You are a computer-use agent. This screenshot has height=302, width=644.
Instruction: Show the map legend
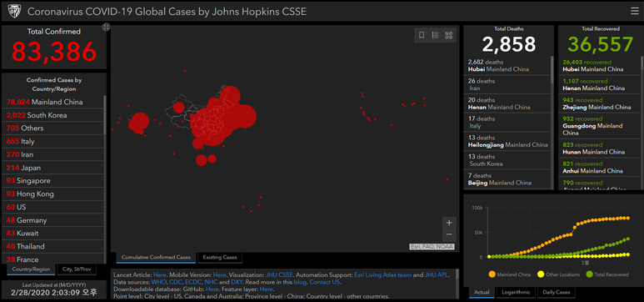pyautogui.click(x=435, y=35)
